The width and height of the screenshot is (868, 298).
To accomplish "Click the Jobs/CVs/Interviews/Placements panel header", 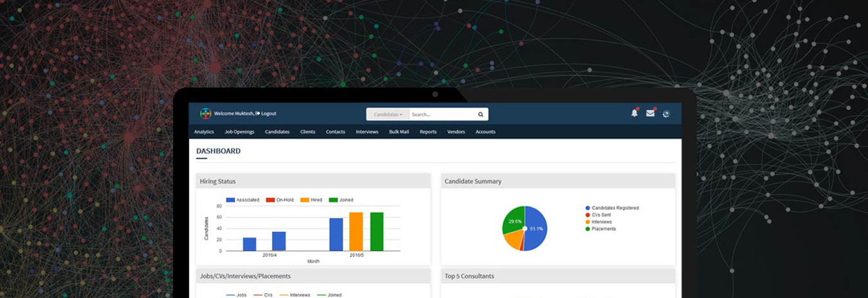I will tap(313, 276).
